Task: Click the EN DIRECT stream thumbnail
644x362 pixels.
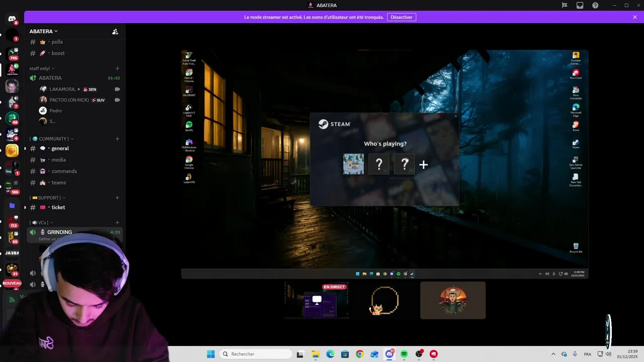Action: pos(317,300)
